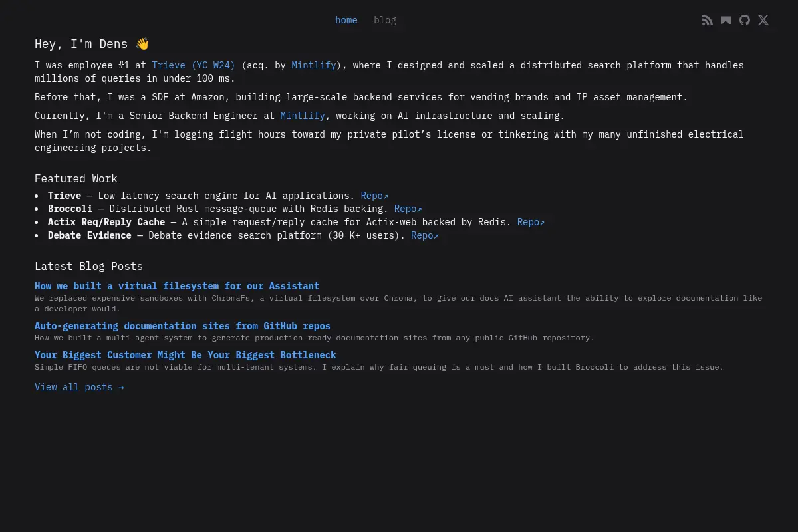798x532 pixels.
Task: Click the "When I'm not coding" paragraph
Action: pyautogui.click(x=389, y=141)
